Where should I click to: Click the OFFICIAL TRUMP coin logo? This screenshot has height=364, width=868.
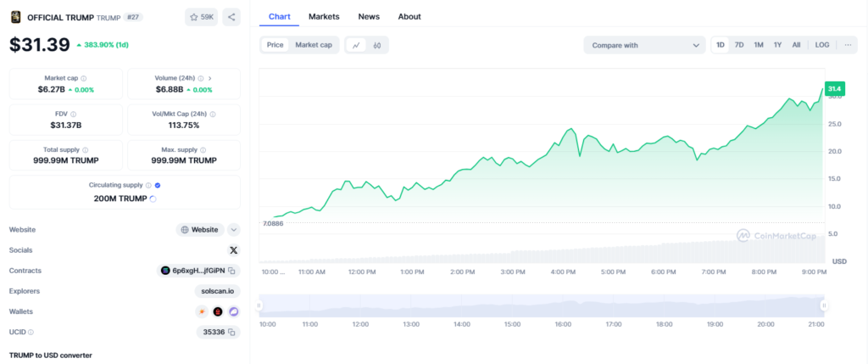click(x=15, y=17)
